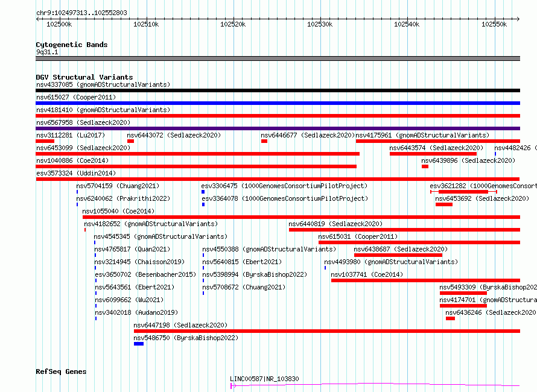Screen dimensions: 537x392
Task: Open the nsv1037741 (Coe2014) label
Action: click(x=367, y=274)
